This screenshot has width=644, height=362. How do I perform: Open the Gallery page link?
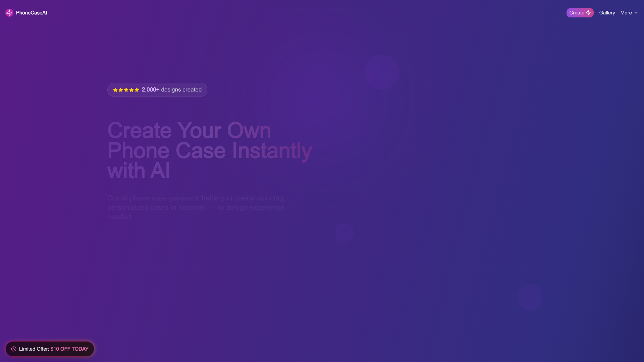[607, 13]
